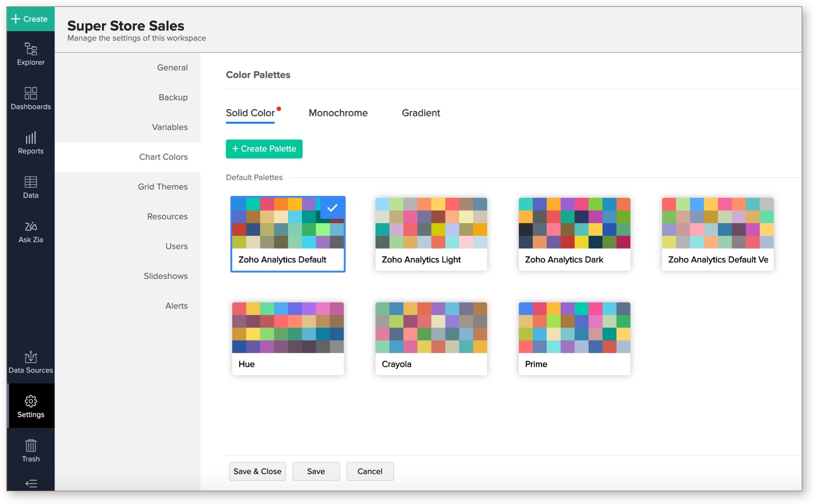Click the Cancel button
Screen dimensions: 815x504
[x=370, y=471]
